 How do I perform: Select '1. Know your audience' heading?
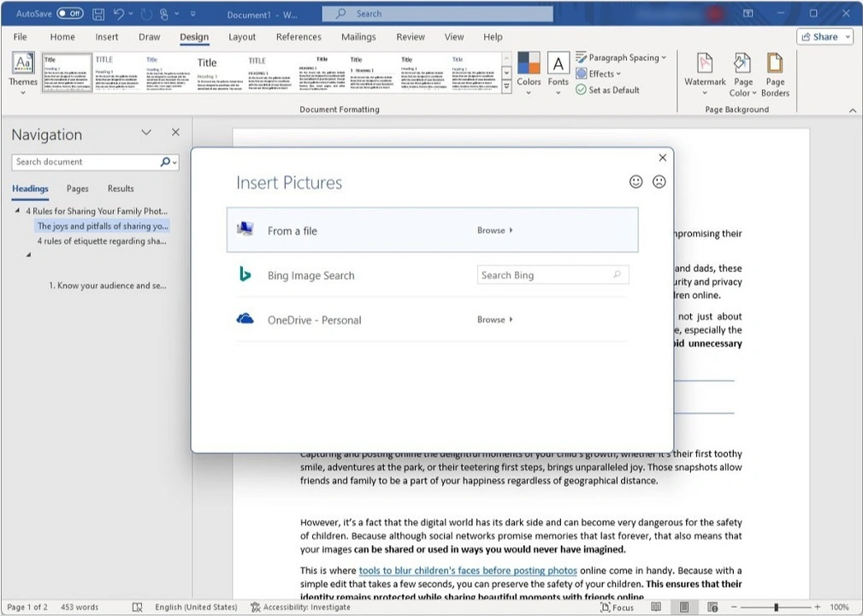pos(107,285)
